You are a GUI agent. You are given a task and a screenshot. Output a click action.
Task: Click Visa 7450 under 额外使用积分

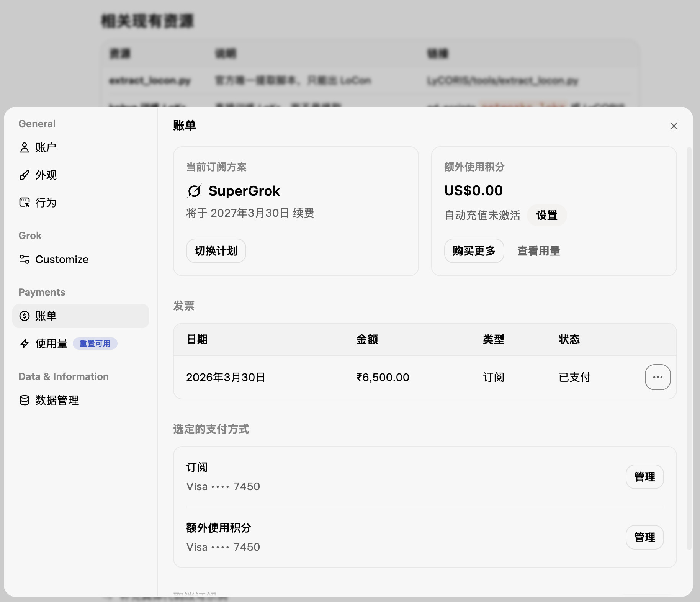pyautogui.click(x=223, y=547)
